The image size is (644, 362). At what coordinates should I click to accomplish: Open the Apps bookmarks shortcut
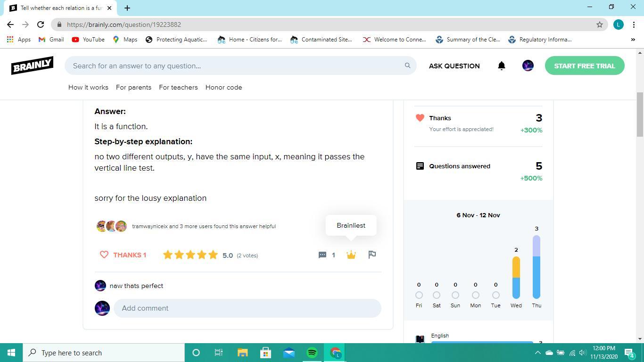point(19,40)
